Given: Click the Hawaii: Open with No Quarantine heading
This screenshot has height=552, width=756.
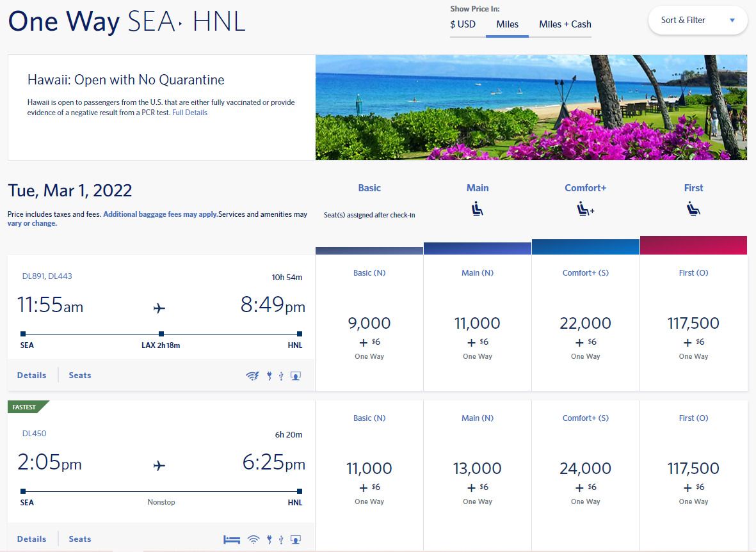Looking at the screenshot, I should 126,79.
